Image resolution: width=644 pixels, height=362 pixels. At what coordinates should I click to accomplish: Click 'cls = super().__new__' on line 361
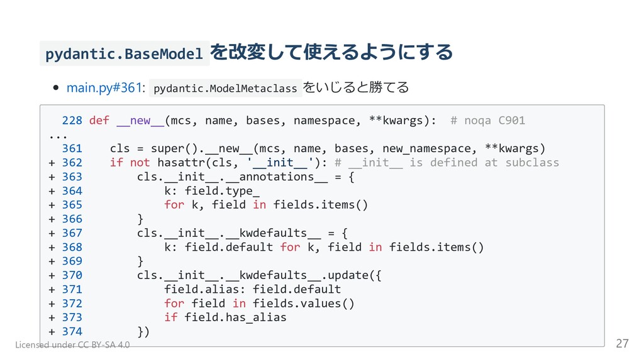pyautogui.click(x=327, y=148)
